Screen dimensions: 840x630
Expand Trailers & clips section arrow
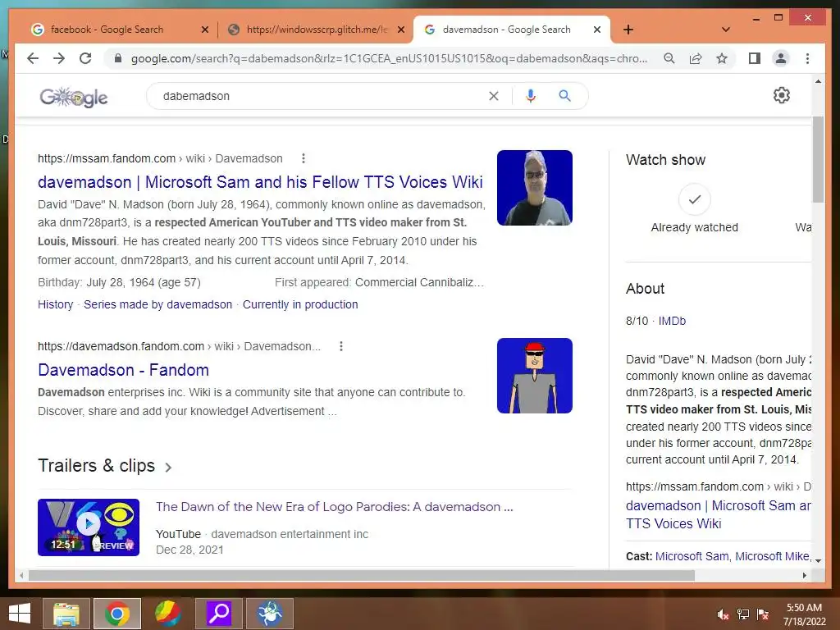(x=168, y=467)
